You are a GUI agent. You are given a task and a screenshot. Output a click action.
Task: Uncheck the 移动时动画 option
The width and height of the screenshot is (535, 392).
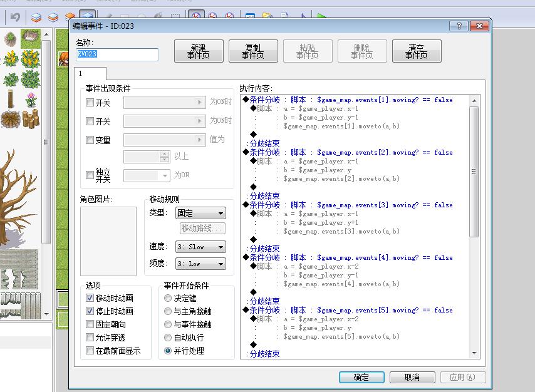[x=90, y=298]
